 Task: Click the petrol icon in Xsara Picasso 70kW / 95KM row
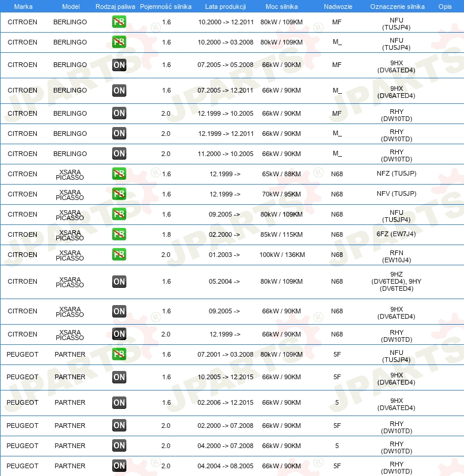click(x=119, y=194)
